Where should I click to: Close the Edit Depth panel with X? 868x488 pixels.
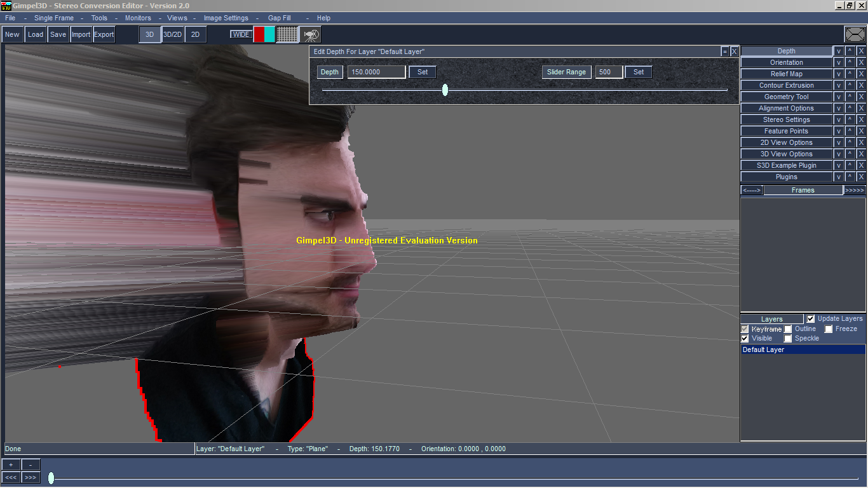click(734, 51)
